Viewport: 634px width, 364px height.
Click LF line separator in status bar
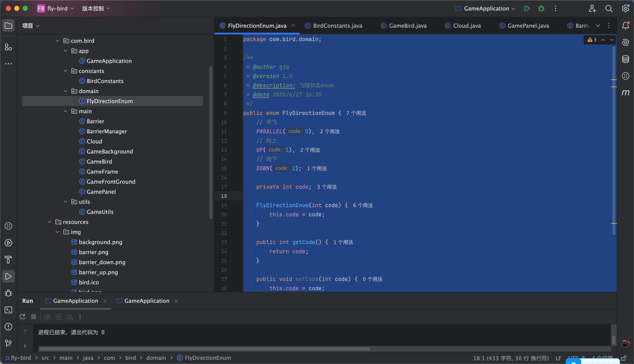[x=558, y=358]
